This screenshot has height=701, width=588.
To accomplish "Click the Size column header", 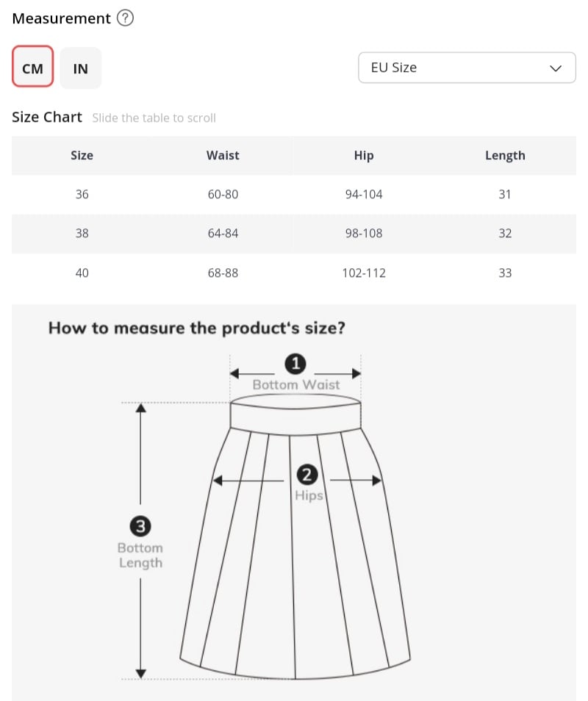I will point(82,156).
